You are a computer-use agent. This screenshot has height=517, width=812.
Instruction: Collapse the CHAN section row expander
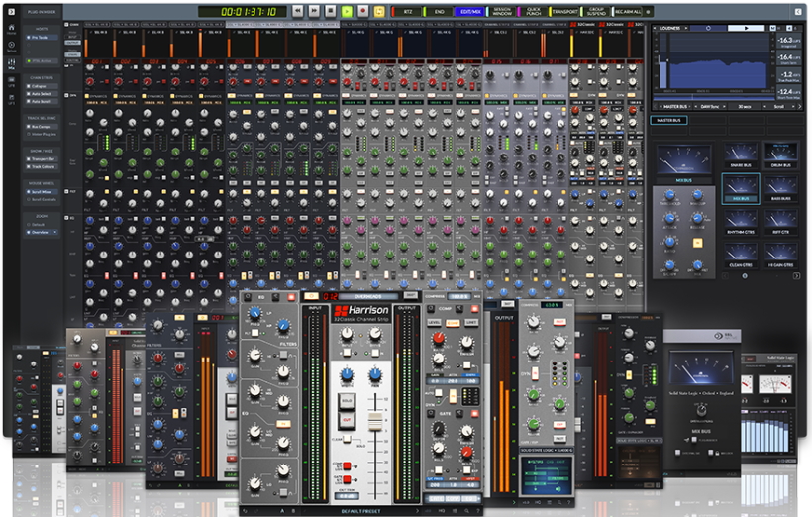click(x=66, y=25)
